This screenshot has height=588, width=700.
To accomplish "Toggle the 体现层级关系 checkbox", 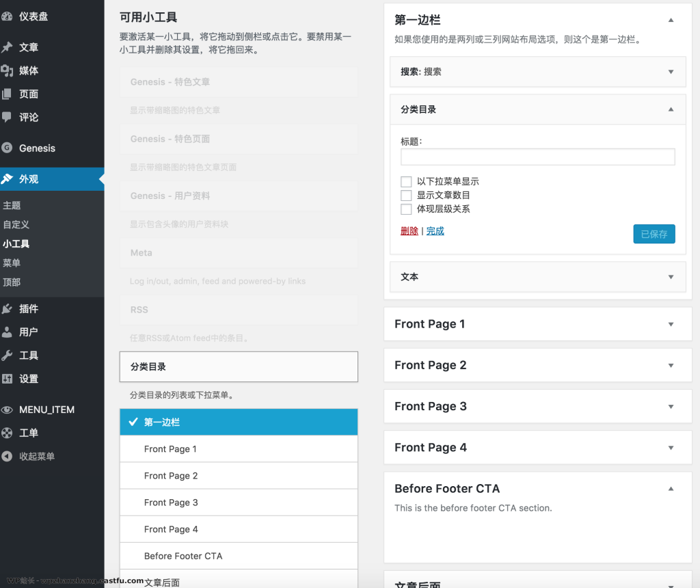I will (x=406, y=209).
